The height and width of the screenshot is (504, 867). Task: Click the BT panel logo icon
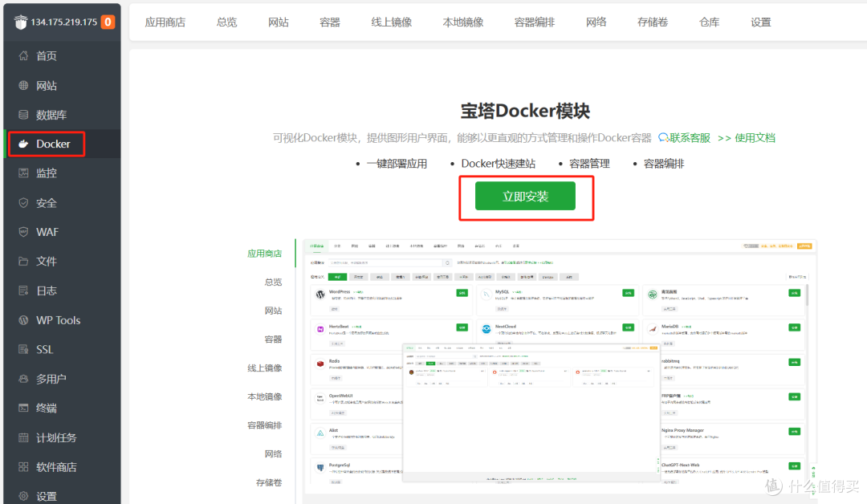(20, 22)
